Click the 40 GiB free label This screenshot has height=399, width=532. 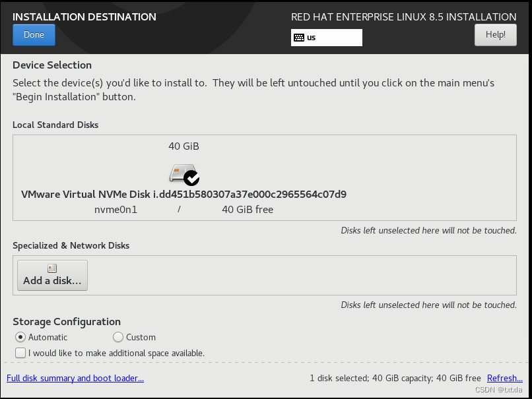tap(248, 210)
